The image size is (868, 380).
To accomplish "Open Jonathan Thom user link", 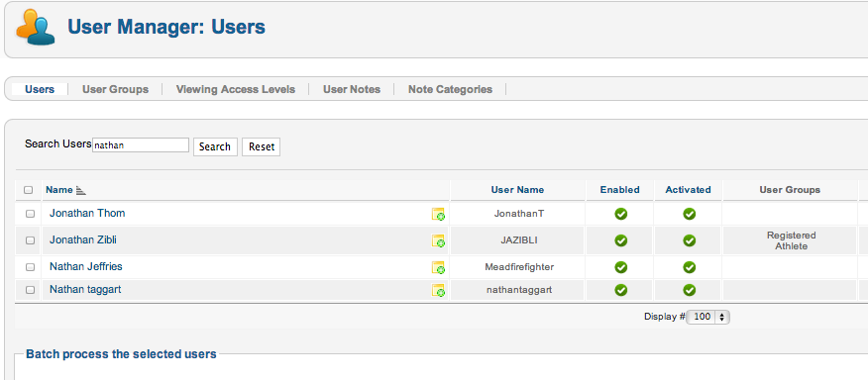I will pyautogui.click(x=87, y=213).
